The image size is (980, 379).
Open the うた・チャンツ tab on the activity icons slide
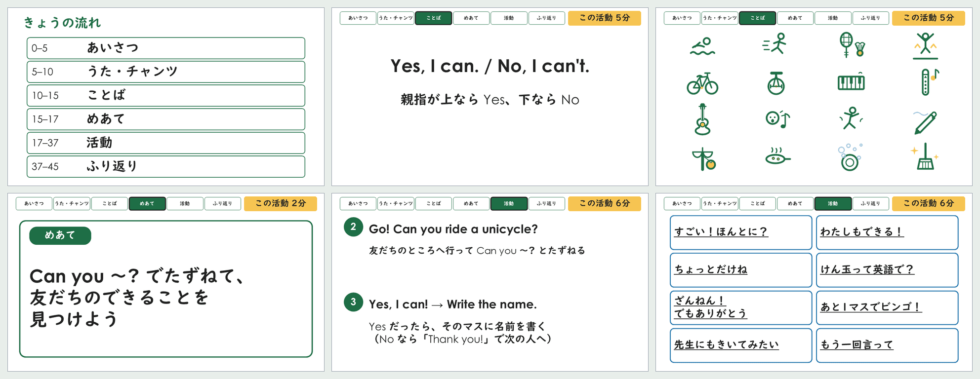pos(720,18)
